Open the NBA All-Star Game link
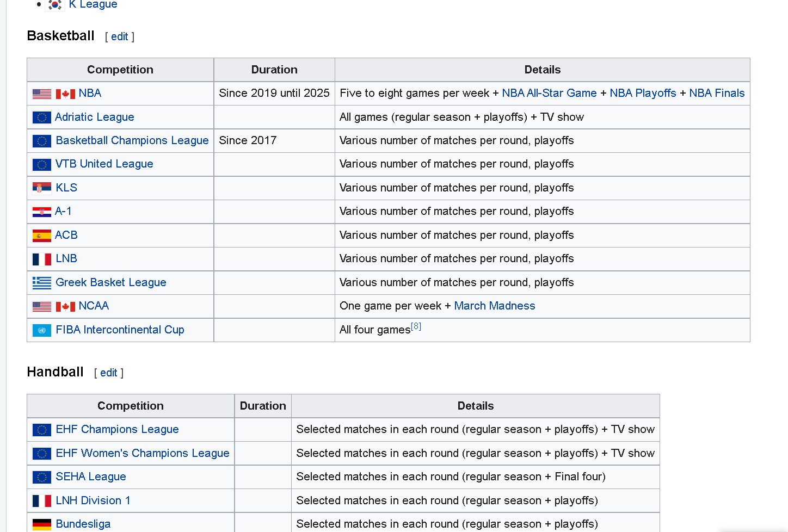 click(549, 93)
